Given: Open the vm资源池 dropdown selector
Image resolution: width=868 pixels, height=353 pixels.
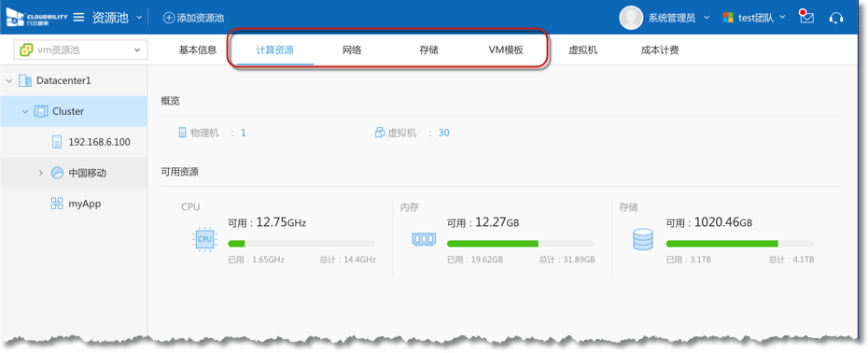Looking at the screenshot, I should pyautogui.click(x=80, y=49).
